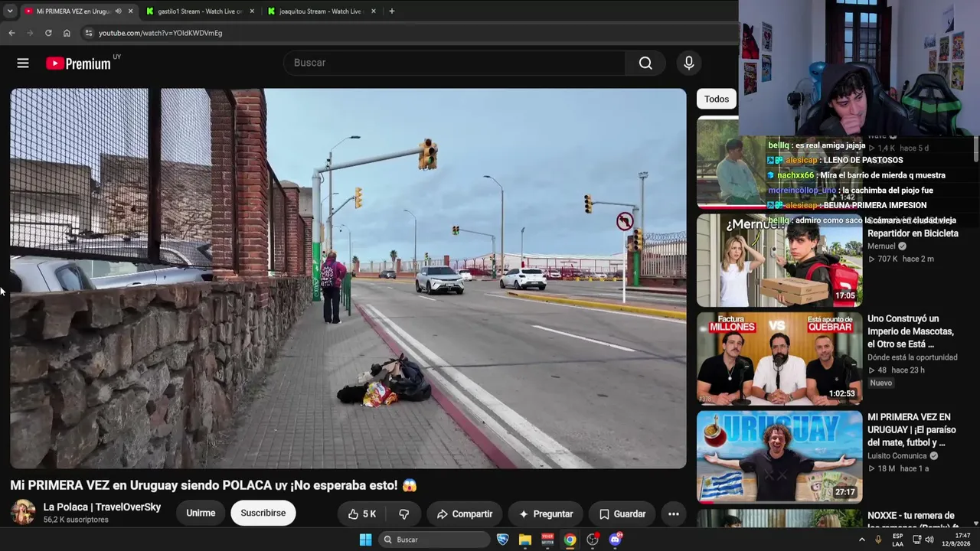This screenshot has height=551, width=980.
Task: Open the OBS icon in taskbar
Action: 593,540
